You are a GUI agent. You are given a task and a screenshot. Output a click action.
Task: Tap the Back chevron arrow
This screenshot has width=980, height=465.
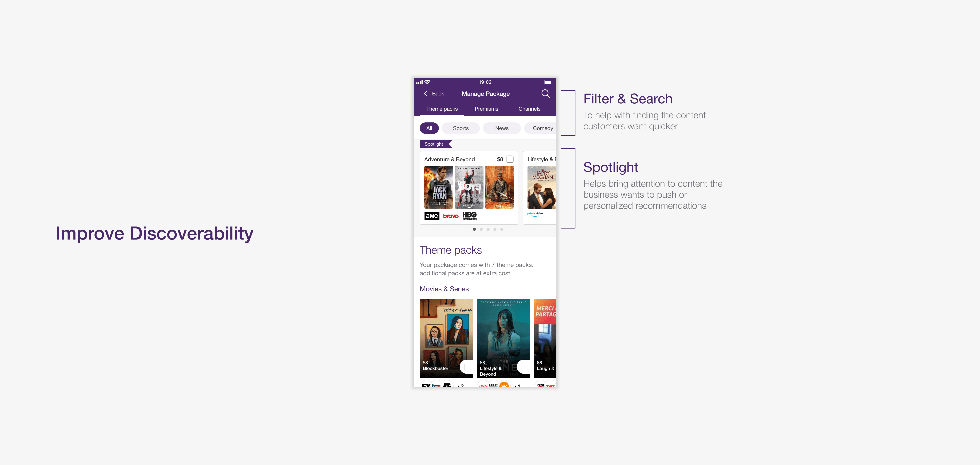pos(426,94)
